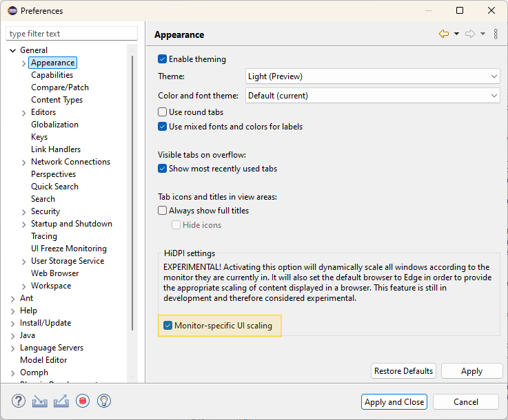The width and height of the screenshot is (508, 420).
Task: Open the Search preference page under General
Action: [x=43, y=199]
